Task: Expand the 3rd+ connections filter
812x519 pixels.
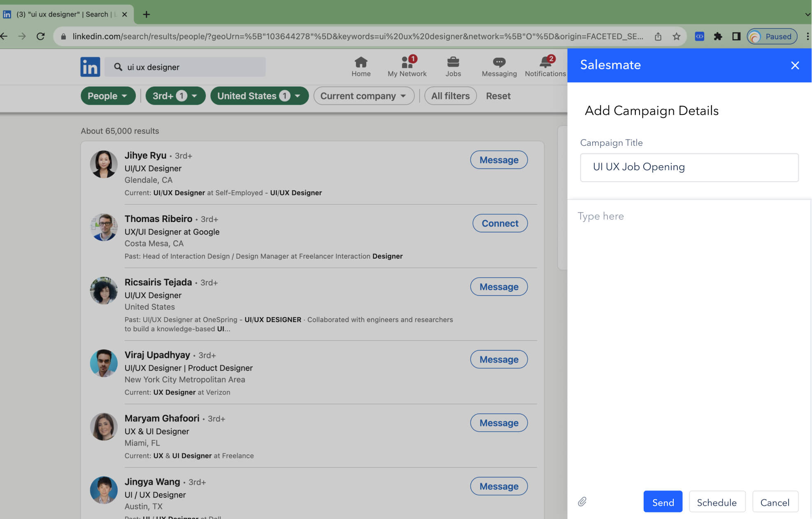Action: 175,96
